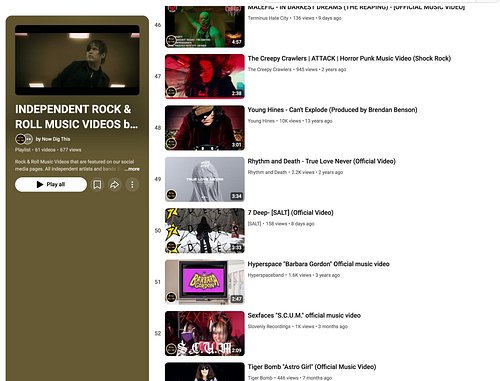The width and height of the screenshot is (500, 381).
Task: Click the Barbara Gordon video thumbnail
Action: click(x=205, y=282)
